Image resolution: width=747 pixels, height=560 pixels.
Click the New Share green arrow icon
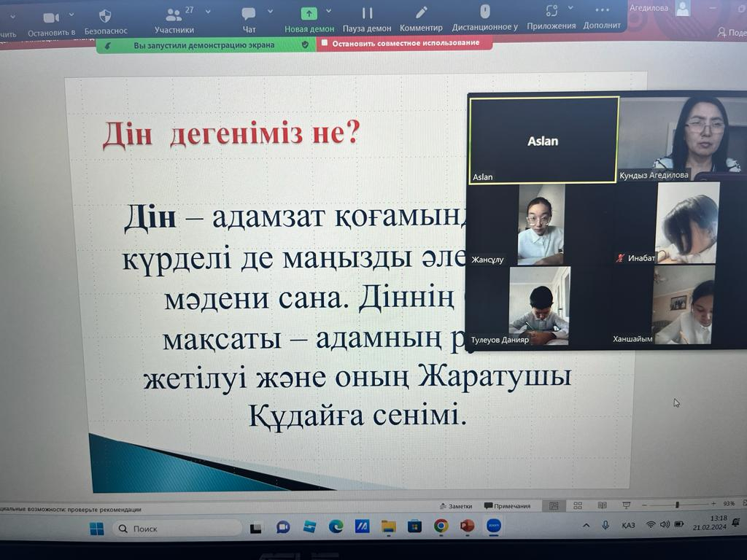(x=309, y=13)
